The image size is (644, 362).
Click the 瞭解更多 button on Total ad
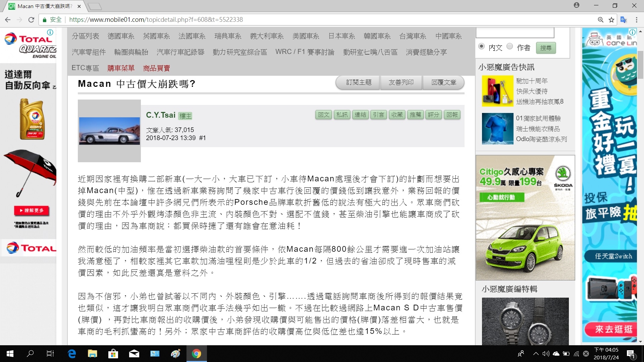click(32, 210)
